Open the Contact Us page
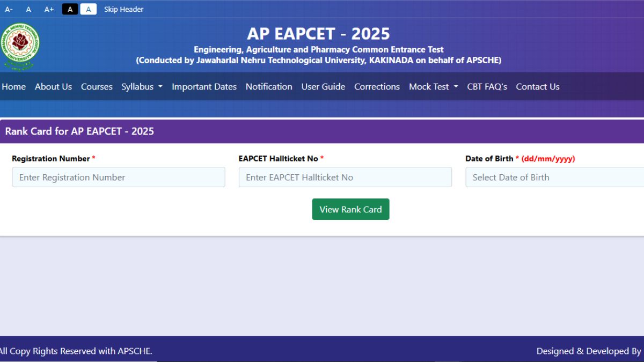Screen dimensions: 644x362 (538, 86)
